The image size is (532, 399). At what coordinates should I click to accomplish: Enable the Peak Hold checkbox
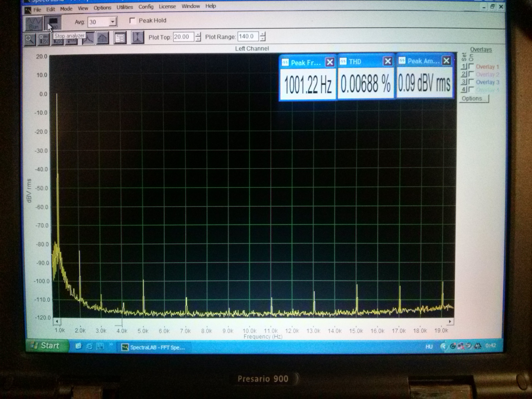pos(132,21)
